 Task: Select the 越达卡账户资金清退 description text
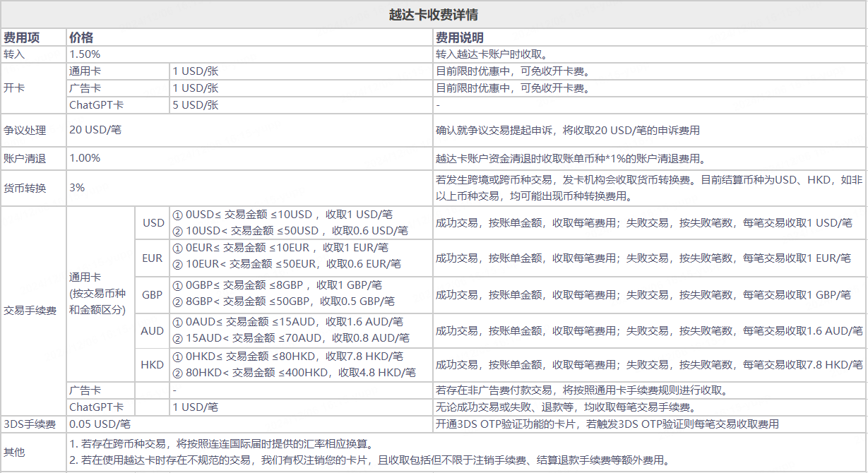[571, 159]
